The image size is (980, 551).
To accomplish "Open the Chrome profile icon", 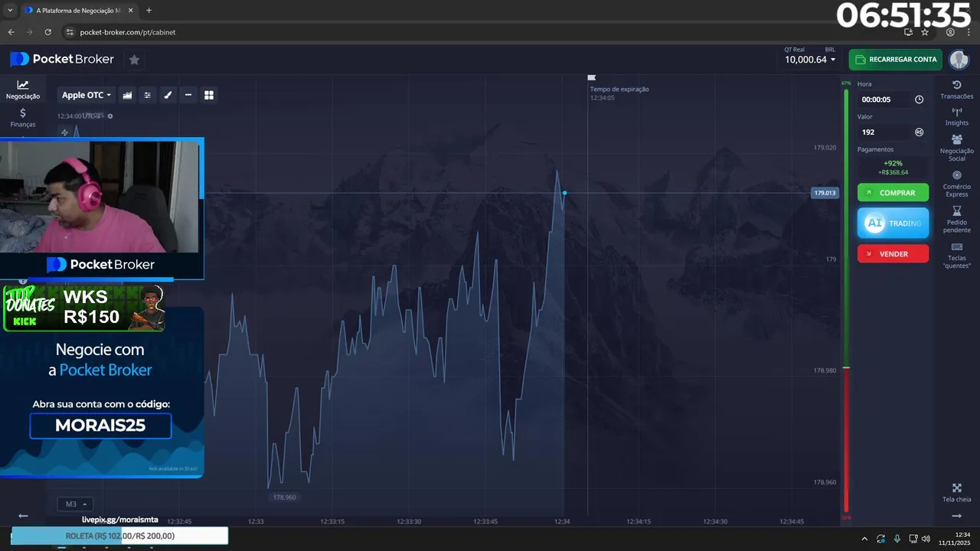I will click(950, 32).
